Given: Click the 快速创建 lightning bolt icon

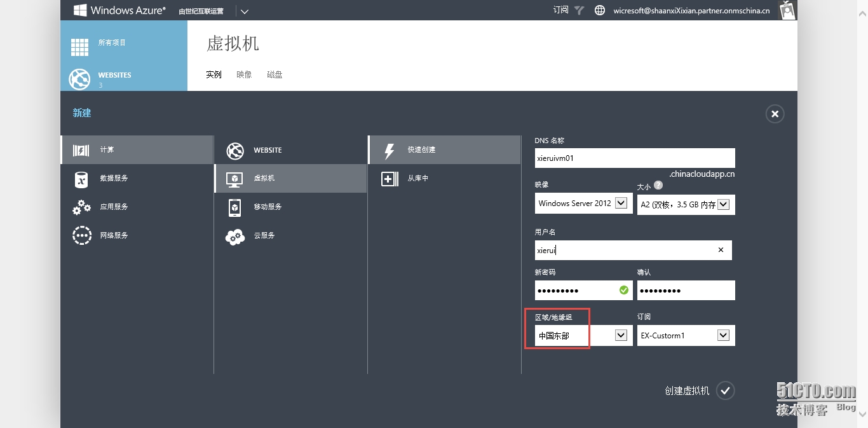Looking at the screenshot, I should (x=390, y=151).
